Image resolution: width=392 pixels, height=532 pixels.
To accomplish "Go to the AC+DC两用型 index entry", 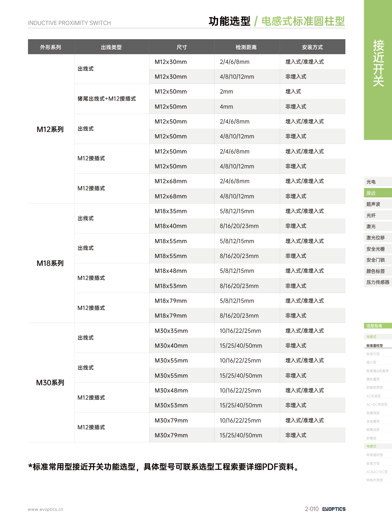I will click(377, 404).
